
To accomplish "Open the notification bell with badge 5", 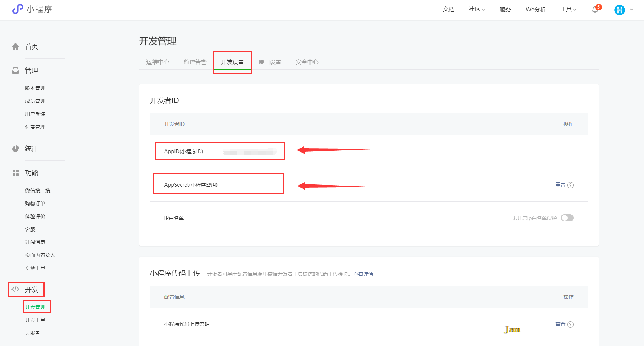I will pos(596,9).
